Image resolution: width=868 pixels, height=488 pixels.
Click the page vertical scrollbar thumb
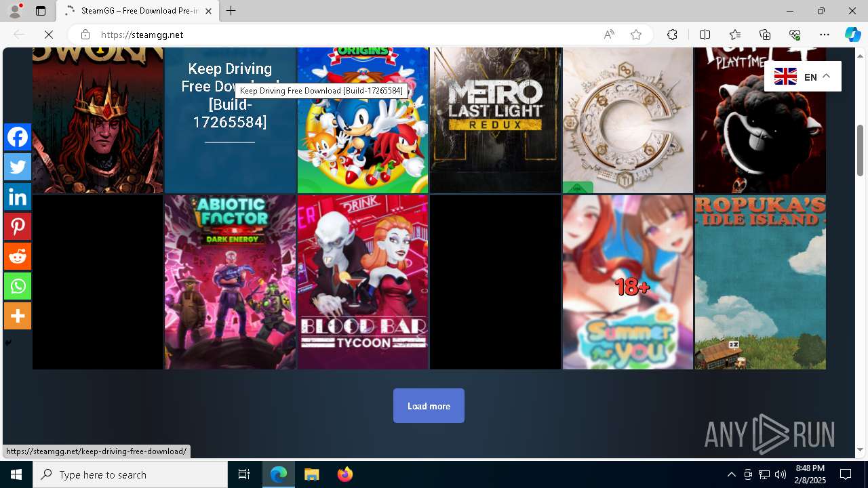coord(860,150)
